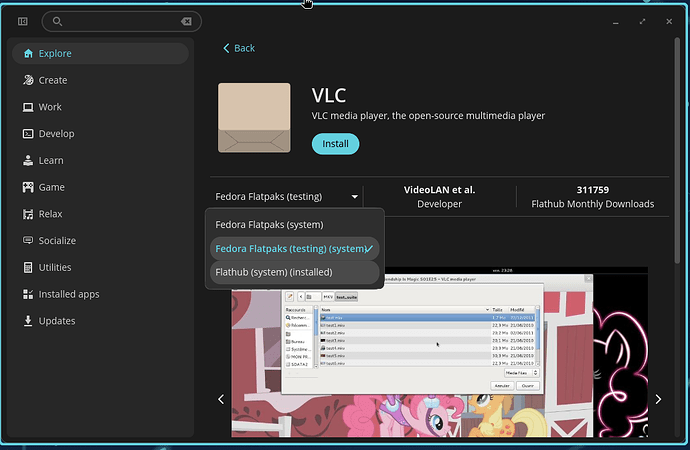Screen dimensions: 690x450
Task: Open the Develop category
Action: (x=100, y=134)
